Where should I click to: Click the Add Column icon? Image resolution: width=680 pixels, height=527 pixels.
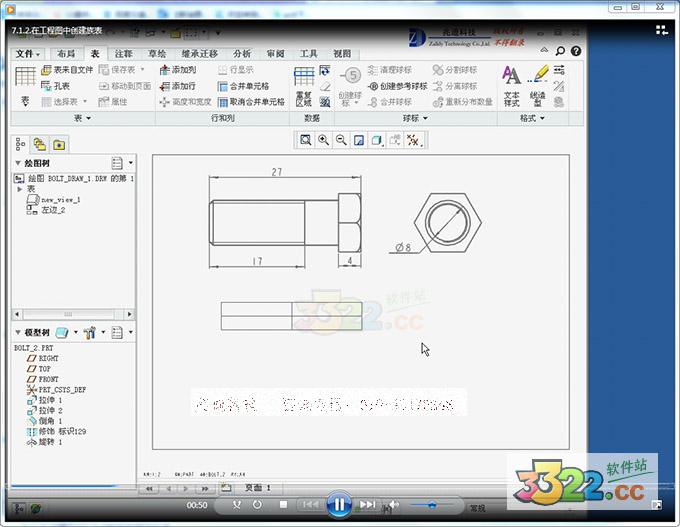[178, 70]
